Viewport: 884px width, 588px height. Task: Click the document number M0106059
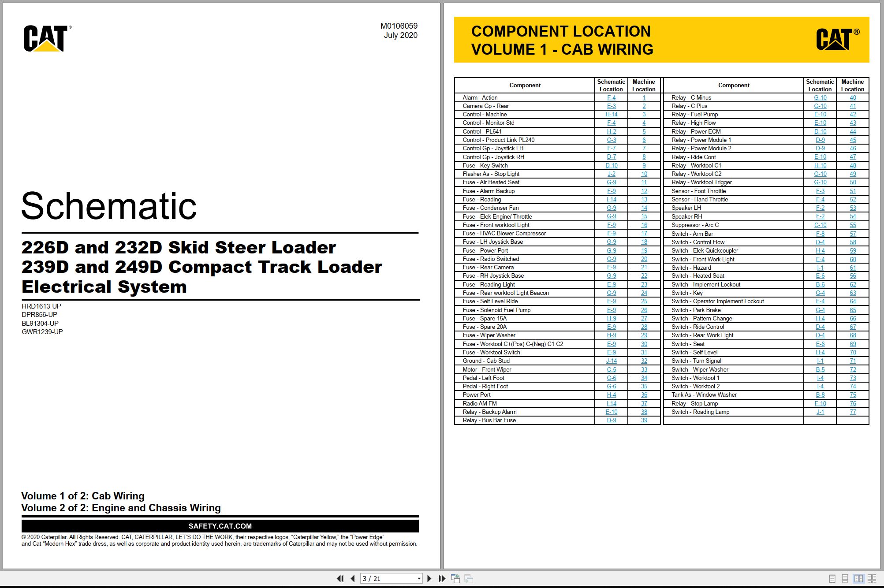399,26
